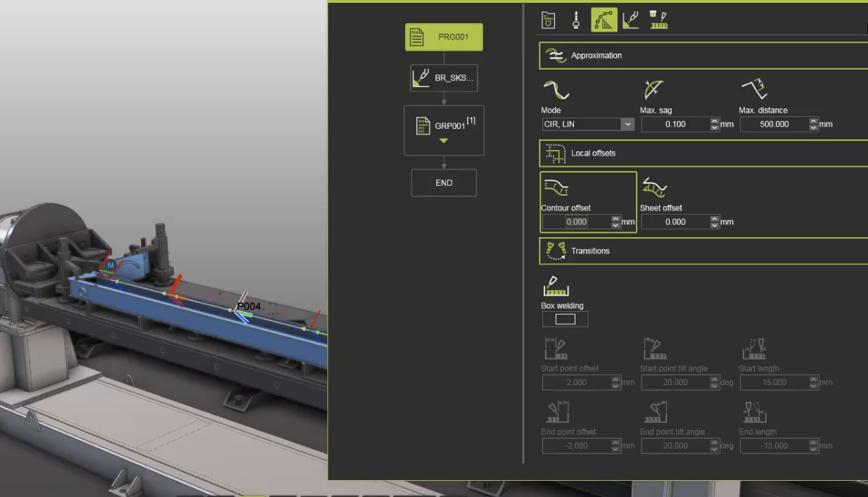The image size is (868, 497).
Task: Click the Contour offset input field
Action: tap(577, 222)
